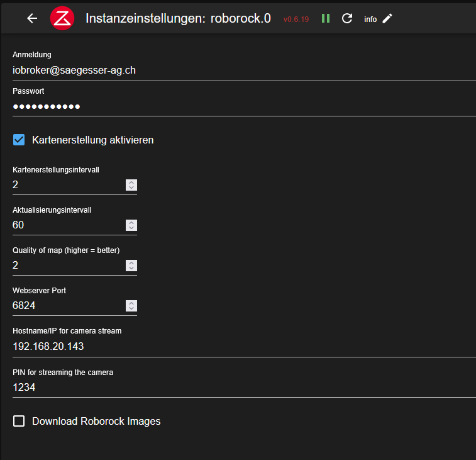This screenshot has height=460, width=476.
Task: Click the v0.6.19 version label
Action: coord(296,20)
